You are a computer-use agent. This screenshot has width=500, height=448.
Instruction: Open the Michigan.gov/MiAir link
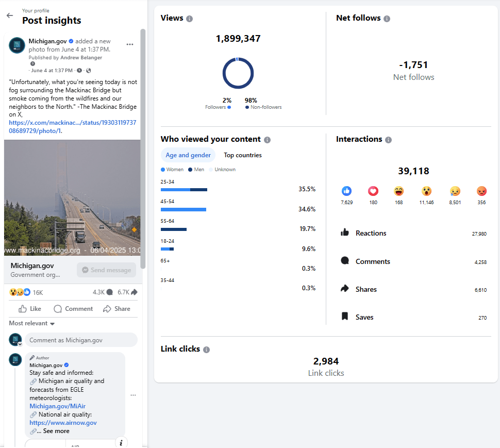click(x=57, y=406)
